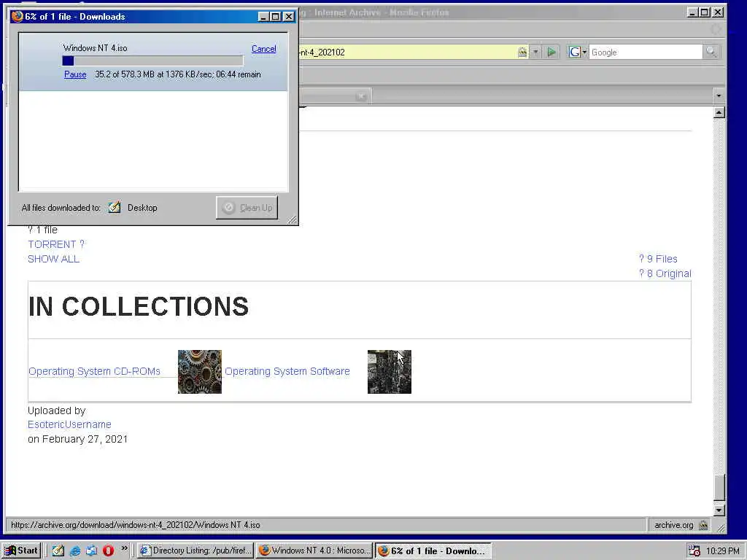This screenshot has height=560, width=747.
Task: Close the current Firefox tab
Action: (361, 97)
